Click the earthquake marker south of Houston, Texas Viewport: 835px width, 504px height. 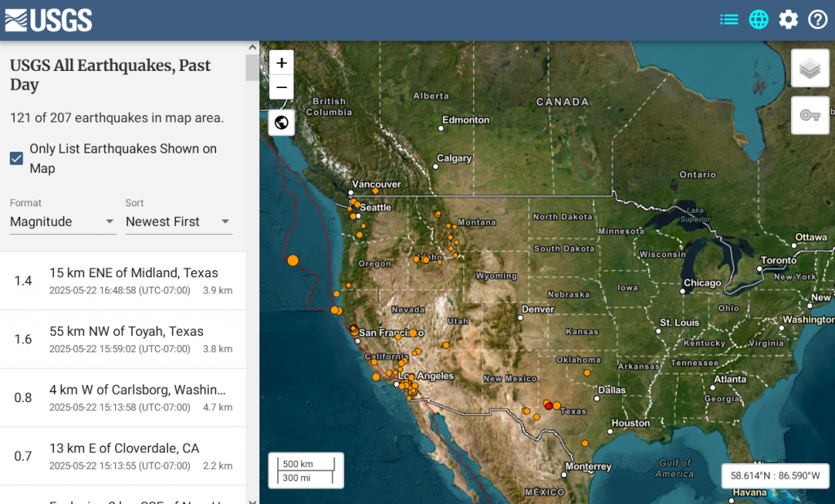click(585, 444)
